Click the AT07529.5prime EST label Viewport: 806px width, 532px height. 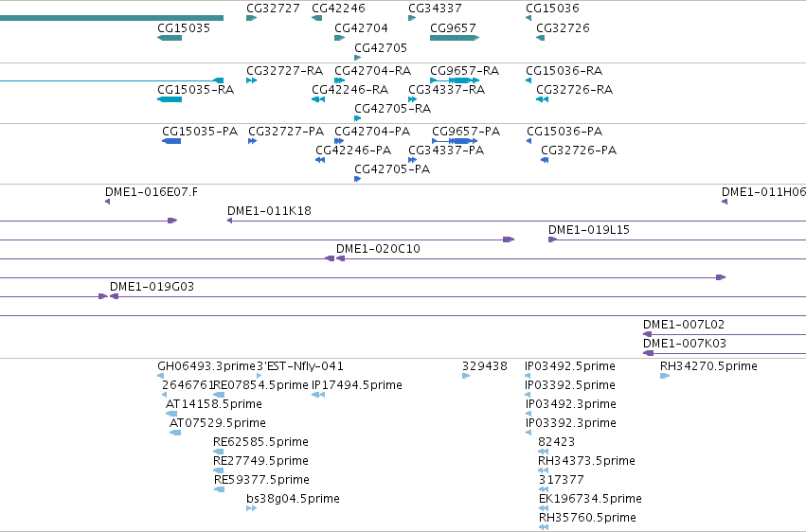[x=218, y=424]
